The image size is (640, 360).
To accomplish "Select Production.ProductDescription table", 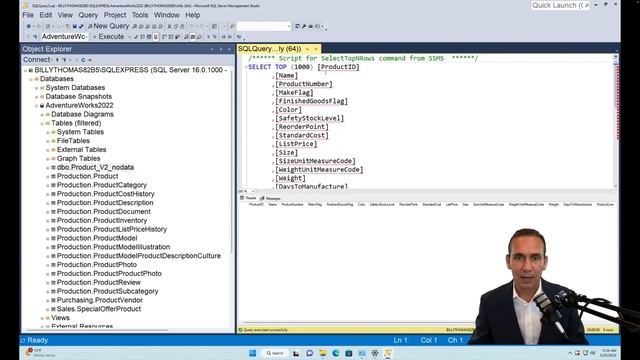I will click(x=105, y=203).
